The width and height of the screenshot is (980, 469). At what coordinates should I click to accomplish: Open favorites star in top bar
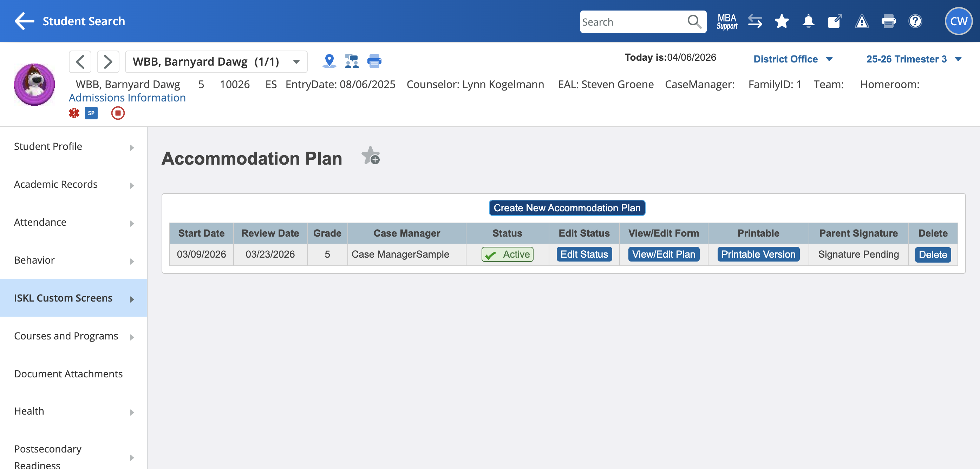tap(782, 22)
